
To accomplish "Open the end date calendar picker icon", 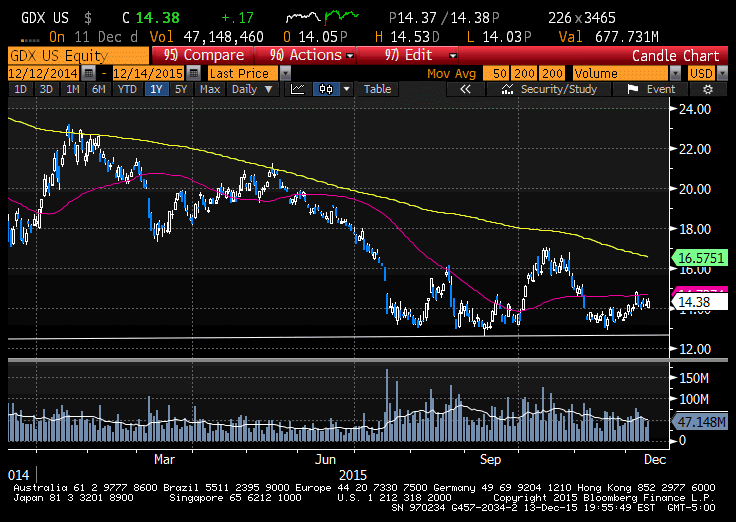I will point(193,73).
